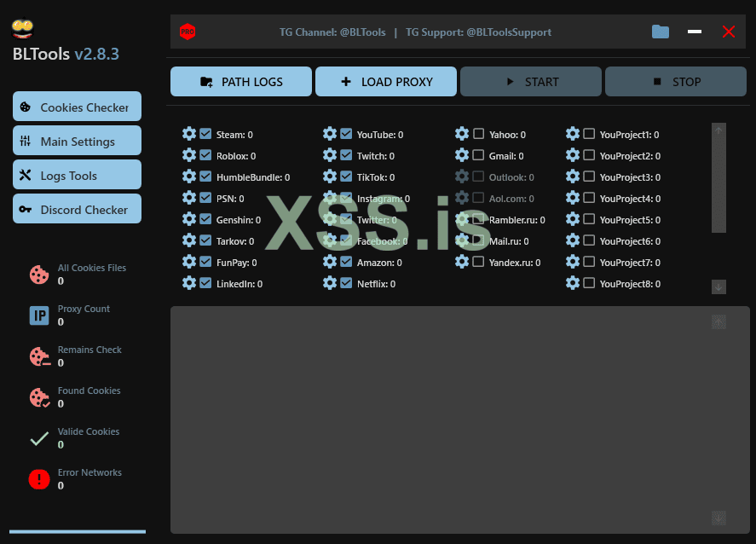Tick the YouProject3 checkbox
This screenshot has height=544, width=756.
[x=589, y=177]
